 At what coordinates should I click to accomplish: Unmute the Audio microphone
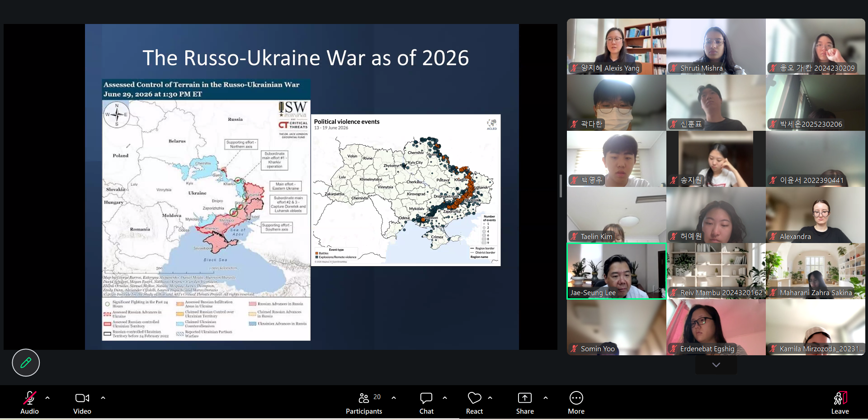click(29, 402)
